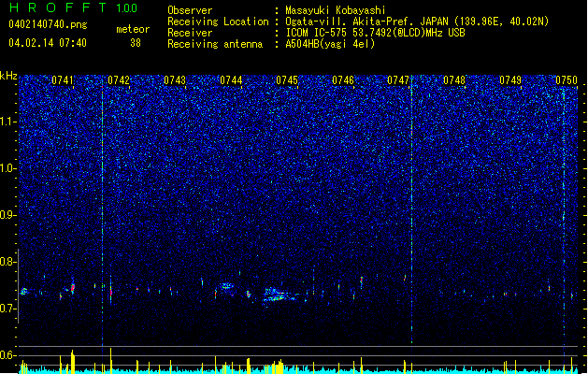The width and height of the screenshot is (588, 374).
Task: Click the Observer label
Action: 190,10
